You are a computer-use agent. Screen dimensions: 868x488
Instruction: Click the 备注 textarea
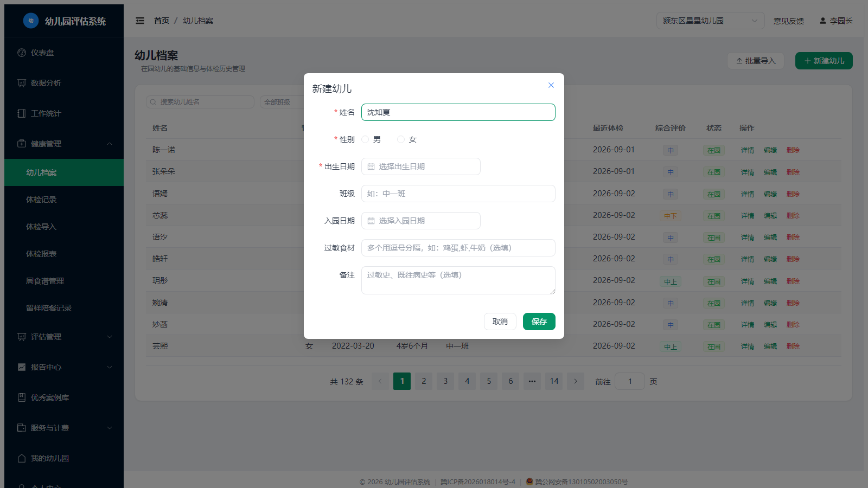pyautogui.click(x=458, y=280)
